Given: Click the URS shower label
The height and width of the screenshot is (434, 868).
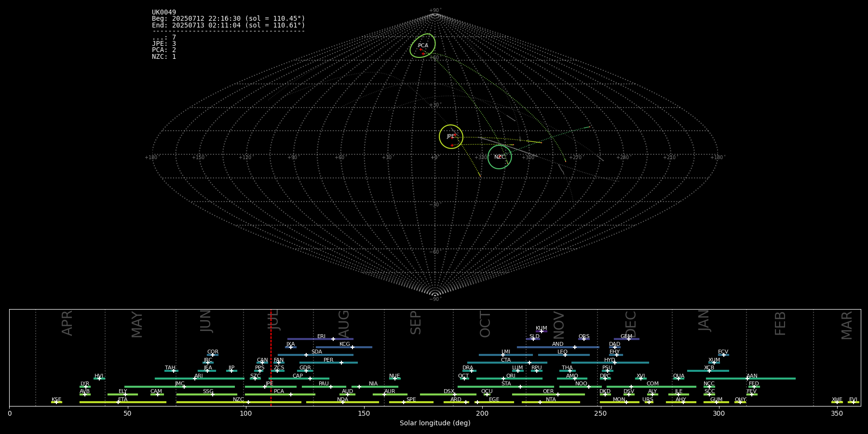Looking at the screenshot, I should point(648,399).
